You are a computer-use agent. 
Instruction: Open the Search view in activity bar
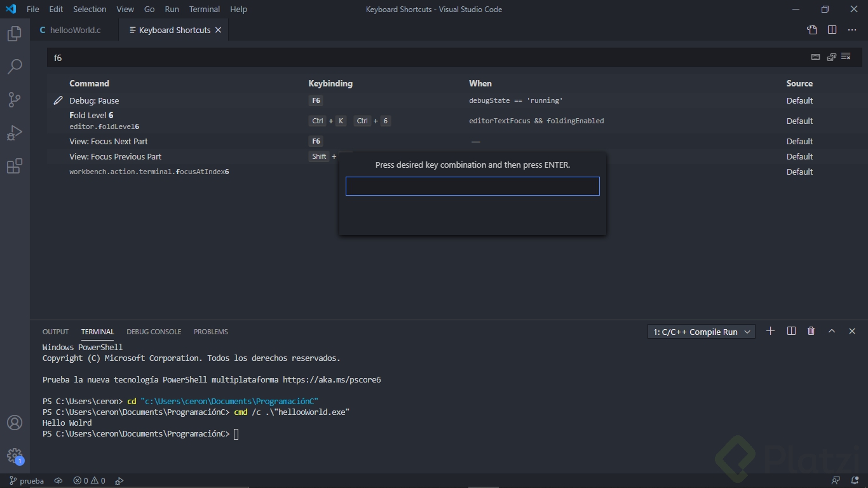(x=14, y=67)
